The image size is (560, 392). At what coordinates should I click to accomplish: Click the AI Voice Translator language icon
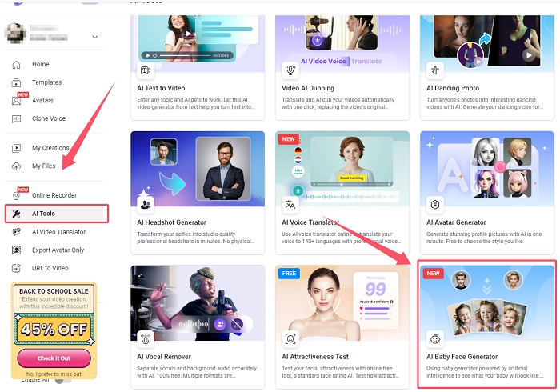click(x=290, y=205)
